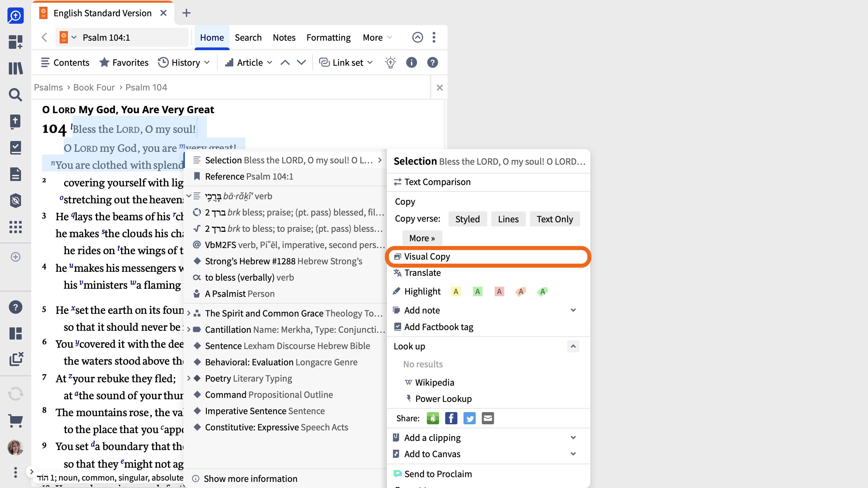Select the Reference Psalm 104:1 menu entry
Screen dimensions: 868x488
coord(285,177)
